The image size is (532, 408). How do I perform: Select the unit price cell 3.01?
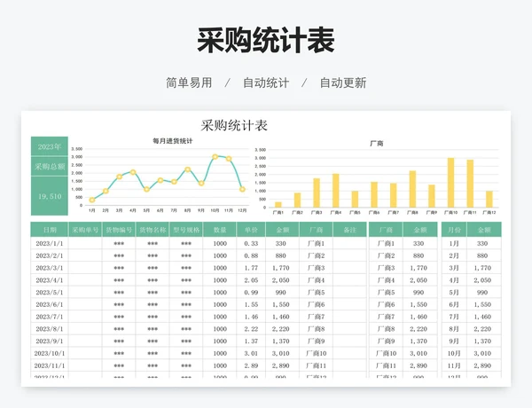[x=251, y=353]
